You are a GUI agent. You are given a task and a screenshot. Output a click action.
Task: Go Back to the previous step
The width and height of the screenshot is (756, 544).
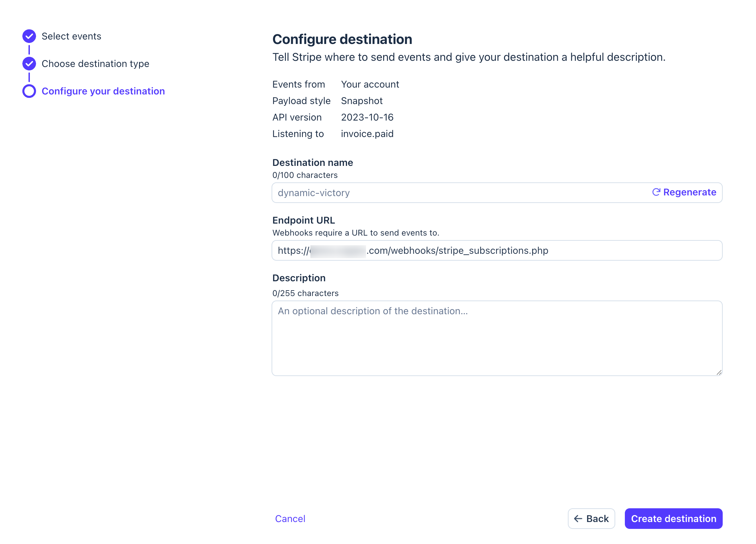click(x=591, y=519)
